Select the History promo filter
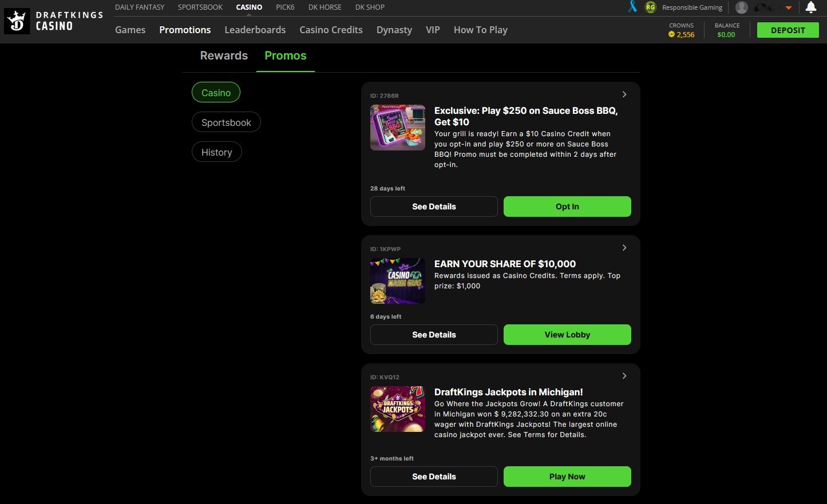This screenshot has width=827, height=504. click(x=216, y=152)
